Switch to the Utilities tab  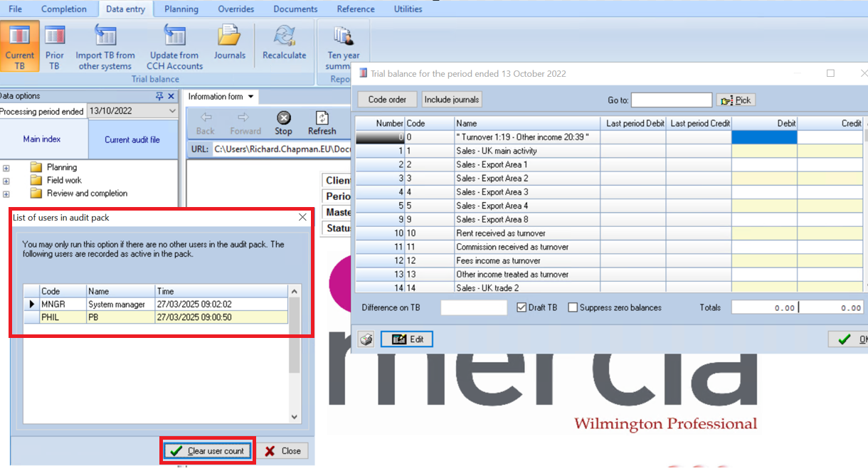tap(408, 9)
